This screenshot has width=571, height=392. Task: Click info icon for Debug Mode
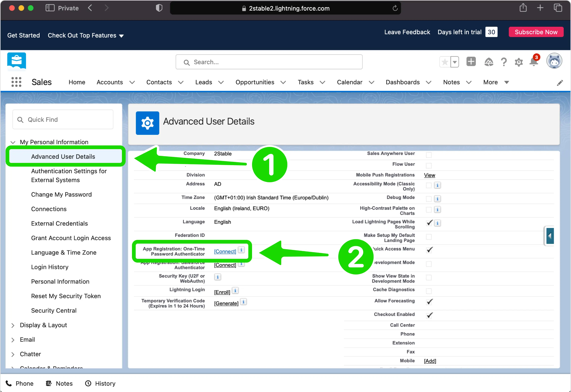pos(437,199)
